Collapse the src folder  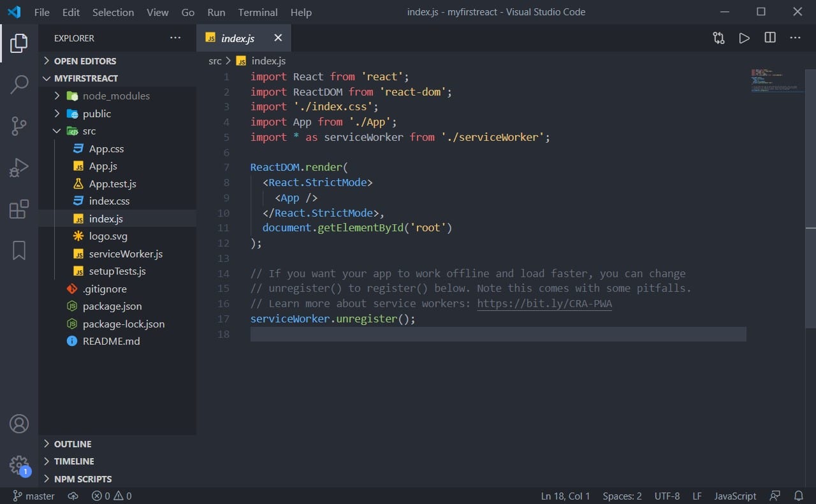coord(117,131)
